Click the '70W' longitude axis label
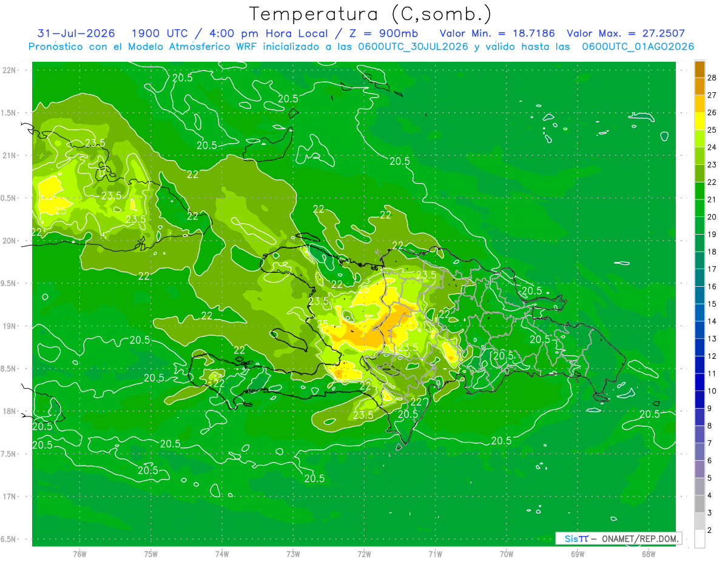The width and height of the screenshot is (728, 562). click(506, 554)
